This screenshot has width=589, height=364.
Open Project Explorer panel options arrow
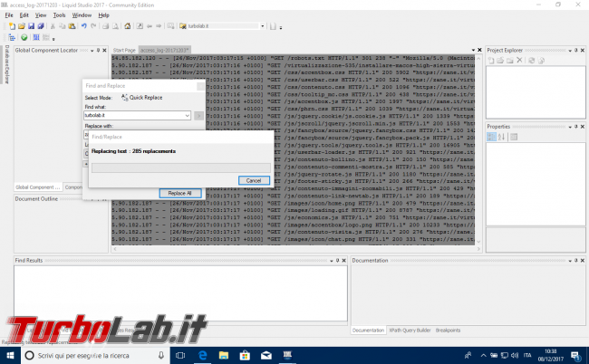[570, 51]
